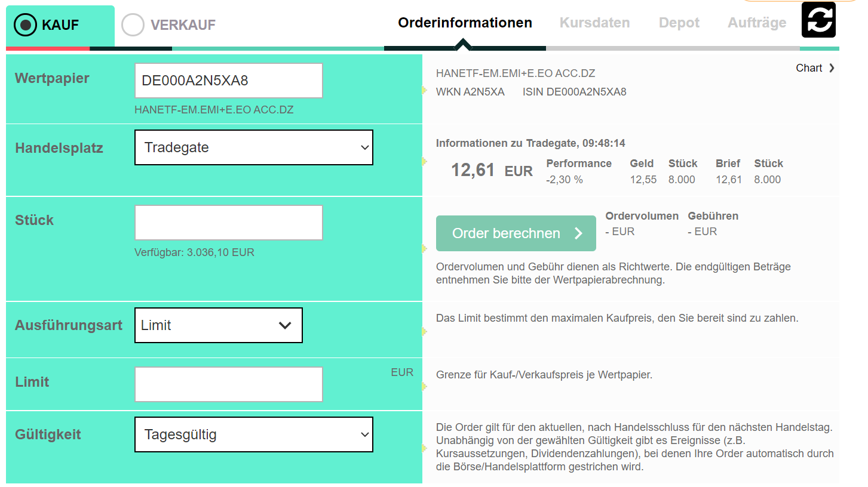This screenshot has height=487, width=868.
Task: Click the Geld price 12,55
Action: point(643,180)
